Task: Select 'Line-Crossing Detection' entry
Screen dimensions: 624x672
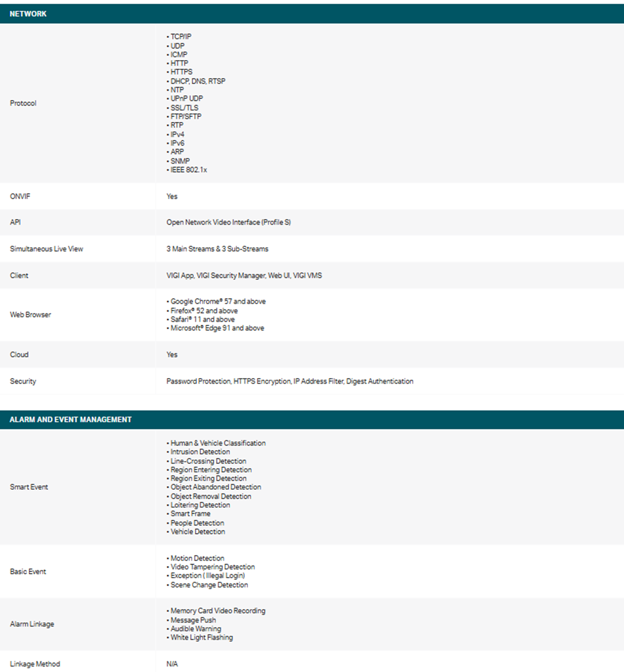Action: pyautogui.click(x=208, y=461)
